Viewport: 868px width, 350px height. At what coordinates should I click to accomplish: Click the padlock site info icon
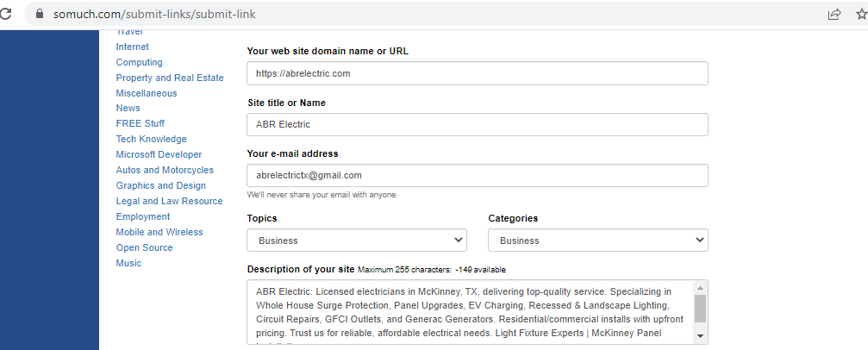[39, 15]
